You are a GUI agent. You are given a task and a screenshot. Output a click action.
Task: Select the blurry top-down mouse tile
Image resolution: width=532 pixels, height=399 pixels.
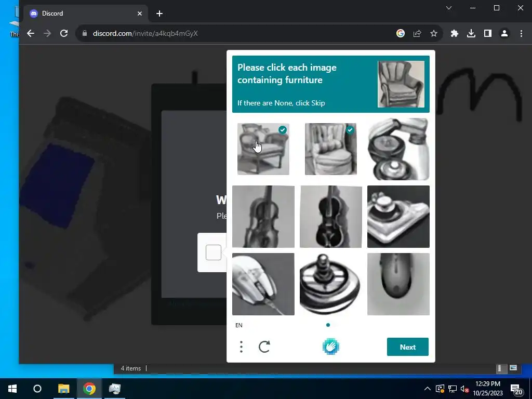point(398,284)
